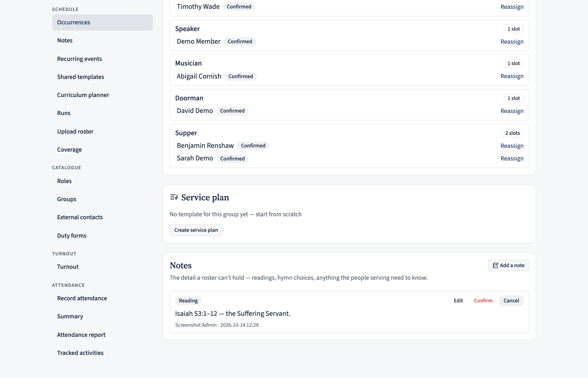The height and width of the screenshot is (378, 588).
Task: Open the Turnout page link
Action: (102, 267)
